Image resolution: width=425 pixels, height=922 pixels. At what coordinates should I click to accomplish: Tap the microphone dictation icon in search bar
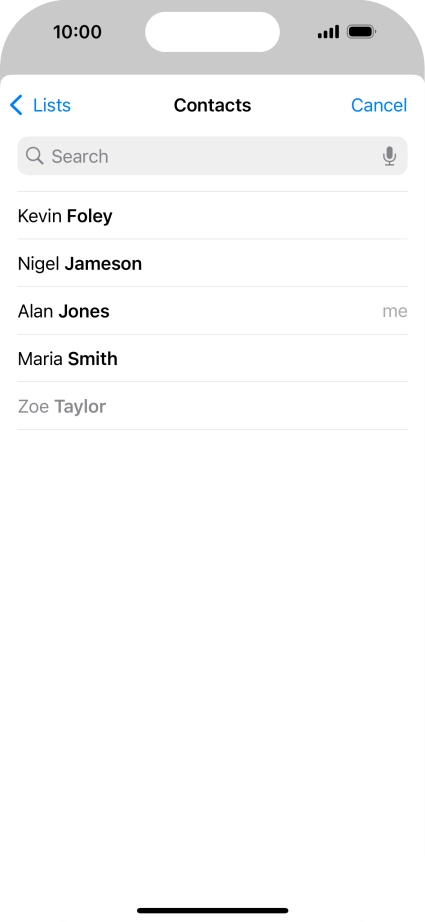tap(389, 156)
